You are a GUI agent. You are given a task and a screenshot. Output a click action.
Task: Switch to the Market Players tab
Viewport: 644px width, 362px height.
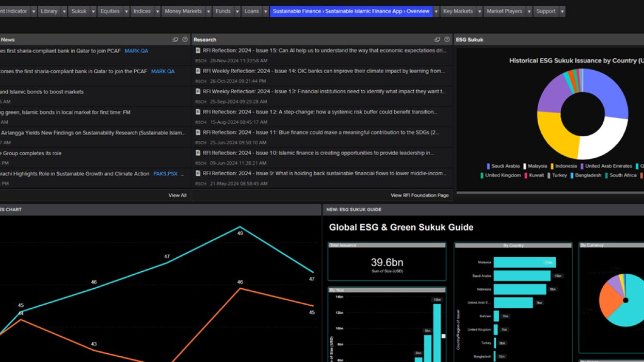pos(504,11)
